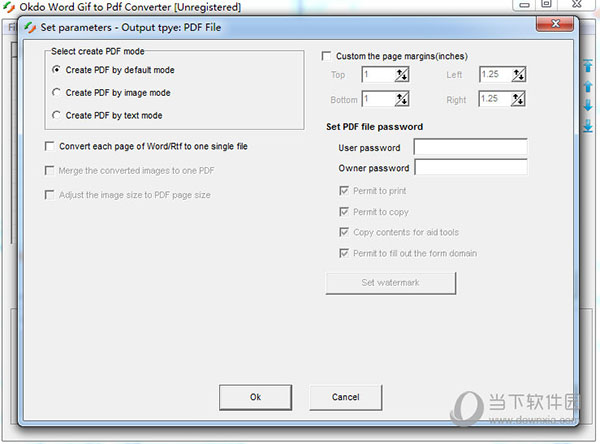Click move-to-top arrow icon in main window
This screenshot has width=600, height=444.
[x=588, y=66]
